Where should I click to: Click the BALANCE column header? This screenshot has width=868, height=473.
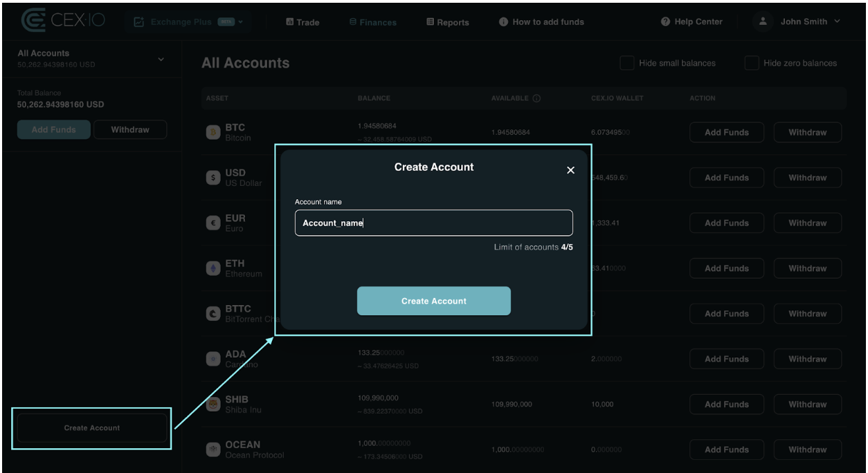point(374,98)
